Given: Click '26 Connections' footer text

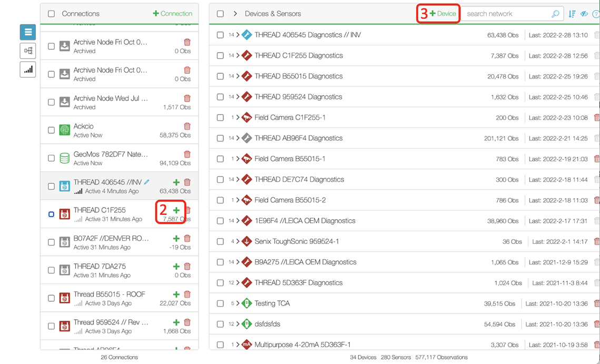Looking at the screenshot, I should (120, 357).
